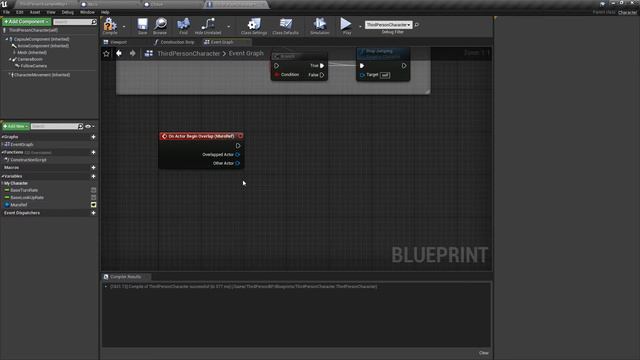Click the Hide Unrelated toolbar icon

[x=208, y=24]
